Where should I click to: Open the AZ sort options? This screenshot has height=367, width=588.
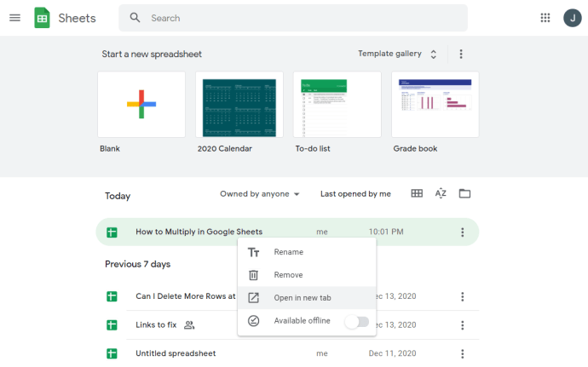tap(441, 194)
